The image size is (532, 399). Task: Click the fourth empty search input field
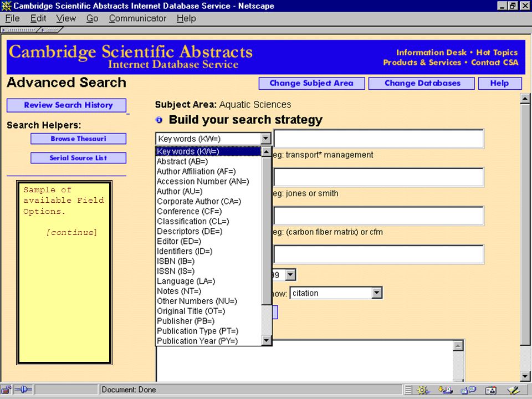coord(378,254)
